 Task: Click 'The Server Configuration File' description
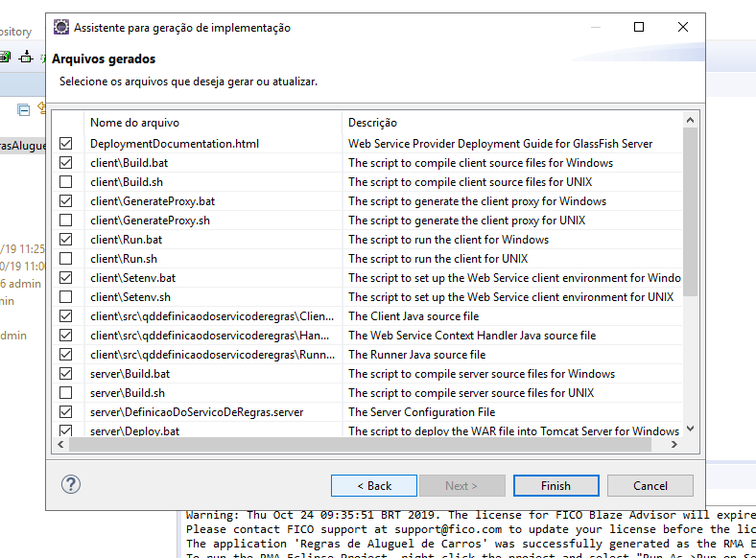click(422, 412)
